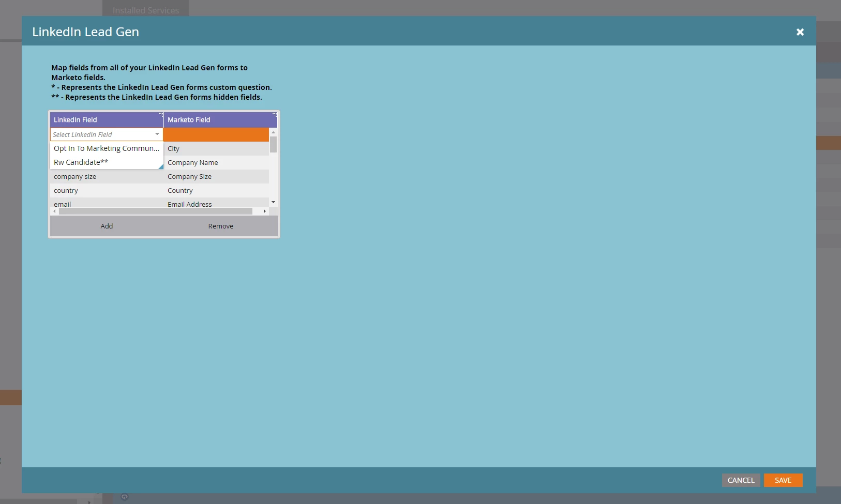Viewport: 841px width, 504px height.
Task: Select the City Marketo field cell
Action: [216, 148]
